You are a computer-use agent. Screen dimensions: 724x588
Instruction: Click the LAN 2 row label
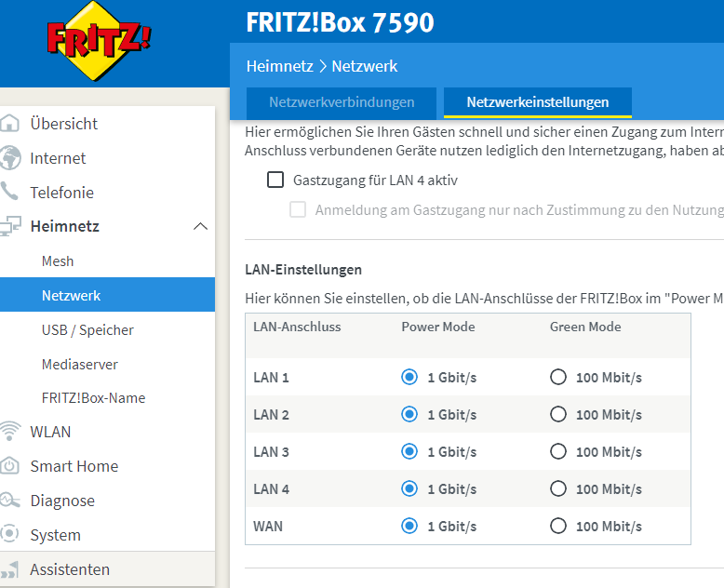pyautogui.click(x=271, y=414)
